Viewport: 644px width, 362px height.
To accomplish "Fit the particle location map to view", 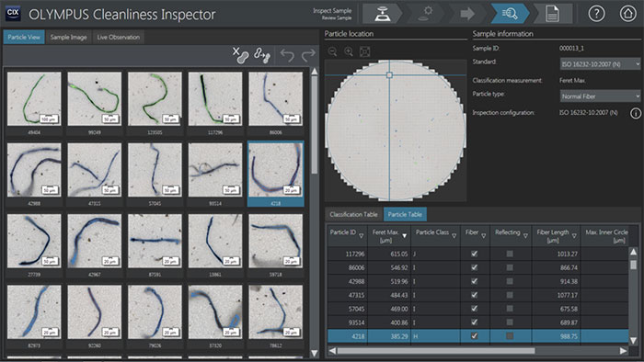I will coord(364,51).
